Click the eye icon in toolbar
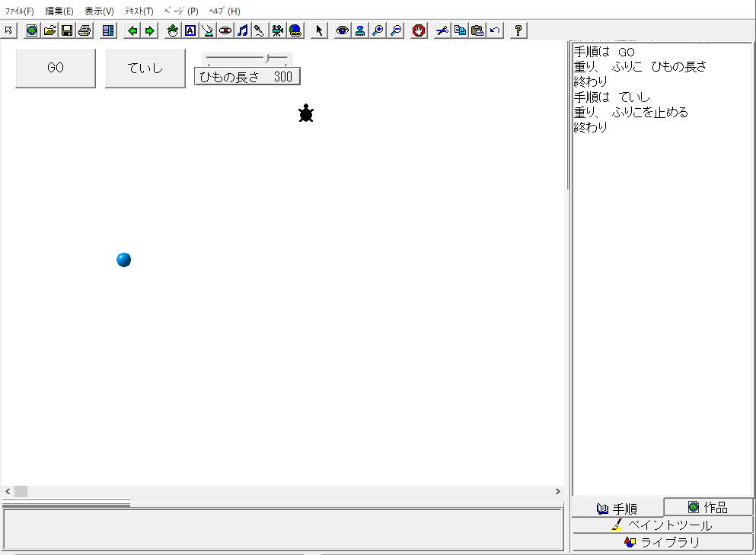 (343, 30)
